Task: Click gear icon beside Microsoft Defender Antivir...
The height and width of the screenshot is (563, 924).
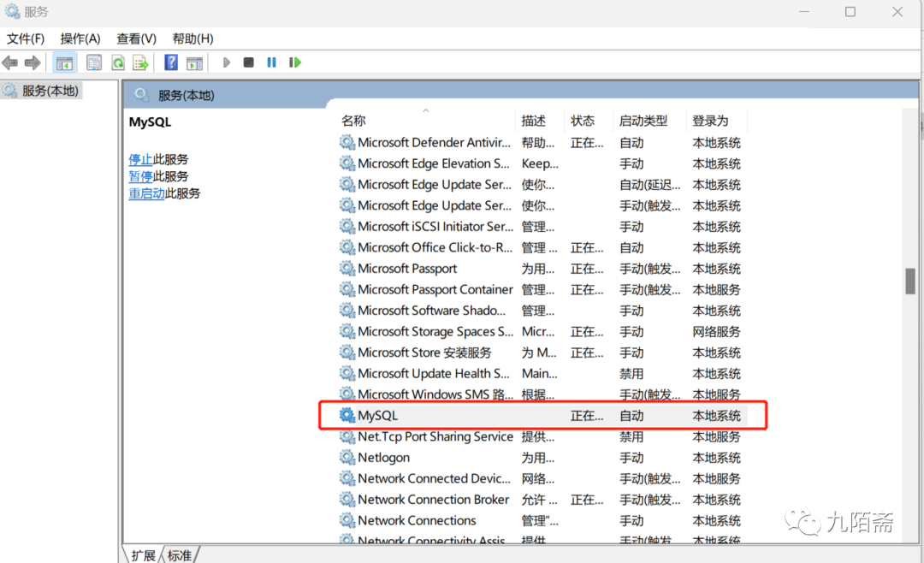Action: point(347,142)
